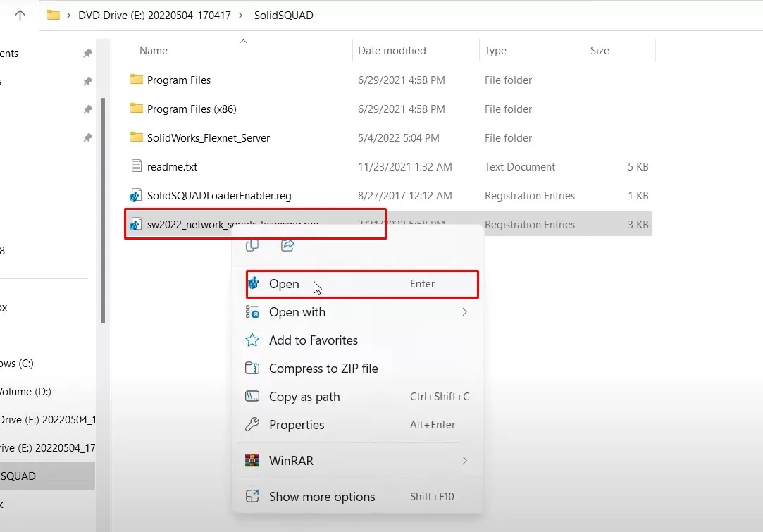Click the sort chevron above the Name column
763x532 pixels.
[x=243, y=42]
